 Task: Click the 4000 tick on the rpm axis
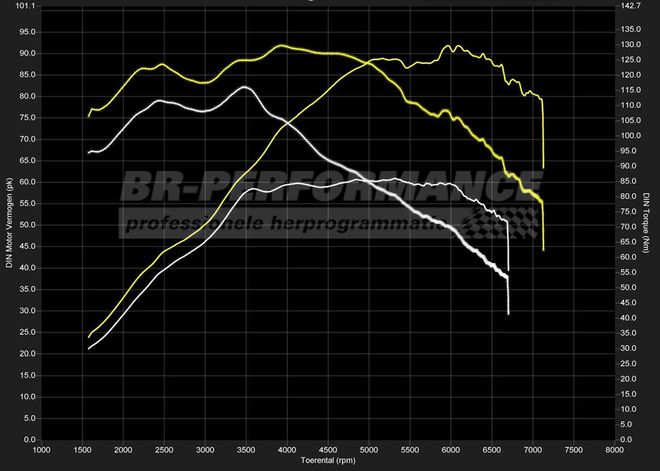pyautogui.click(x=288, y=450)
